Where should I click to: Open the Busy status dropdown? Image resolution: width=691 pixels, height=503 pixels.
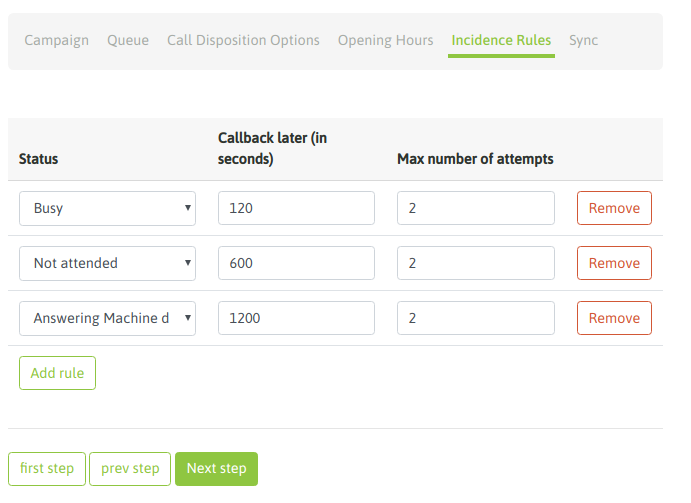click(107, 208)
